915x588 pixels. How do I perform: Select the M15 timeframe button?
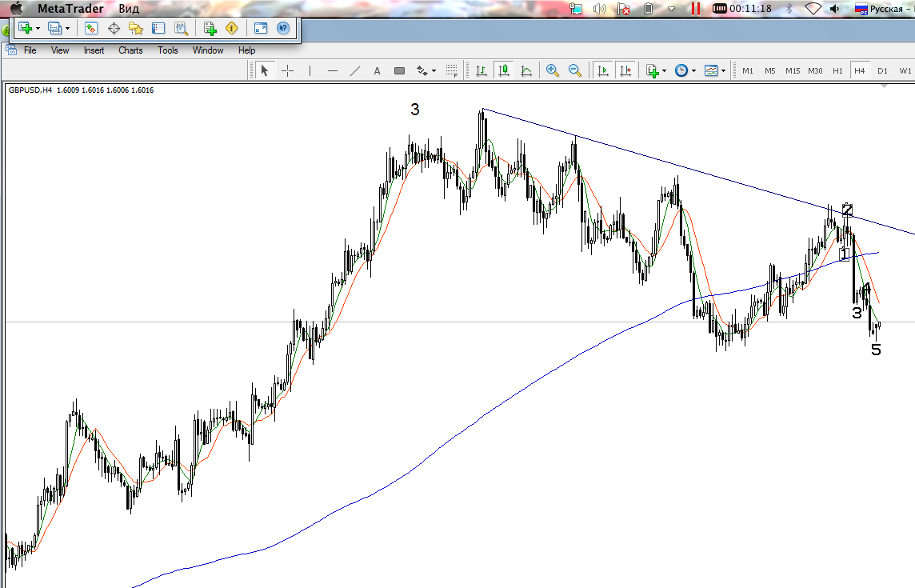tap(793, 70)
